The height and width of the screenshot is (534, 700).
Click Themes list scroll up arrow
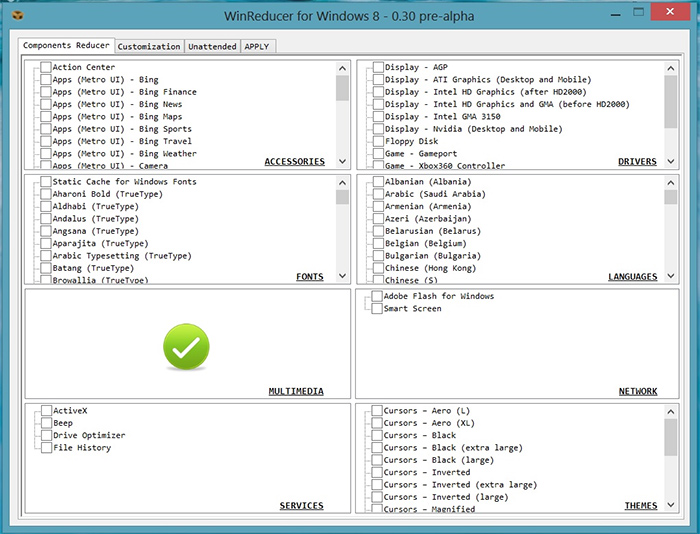671,412
